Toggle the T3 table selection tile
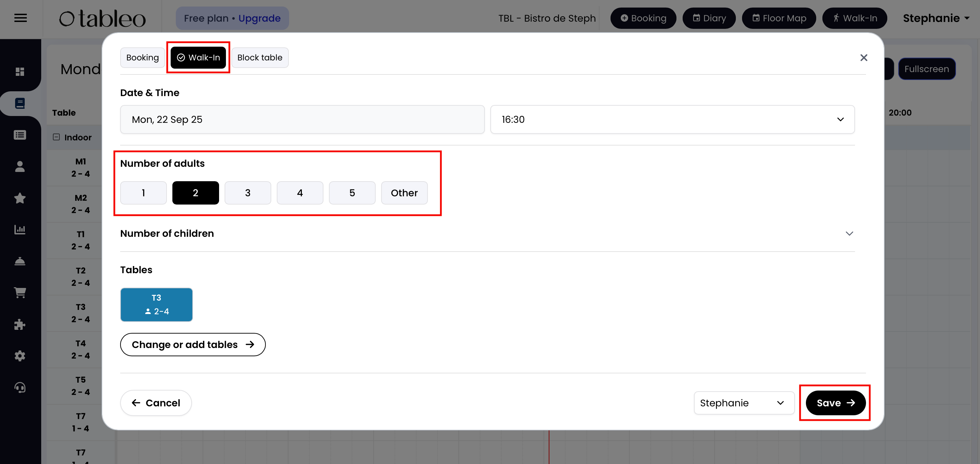The width and height of the screenshot is (980, 464). coord(156,304)
